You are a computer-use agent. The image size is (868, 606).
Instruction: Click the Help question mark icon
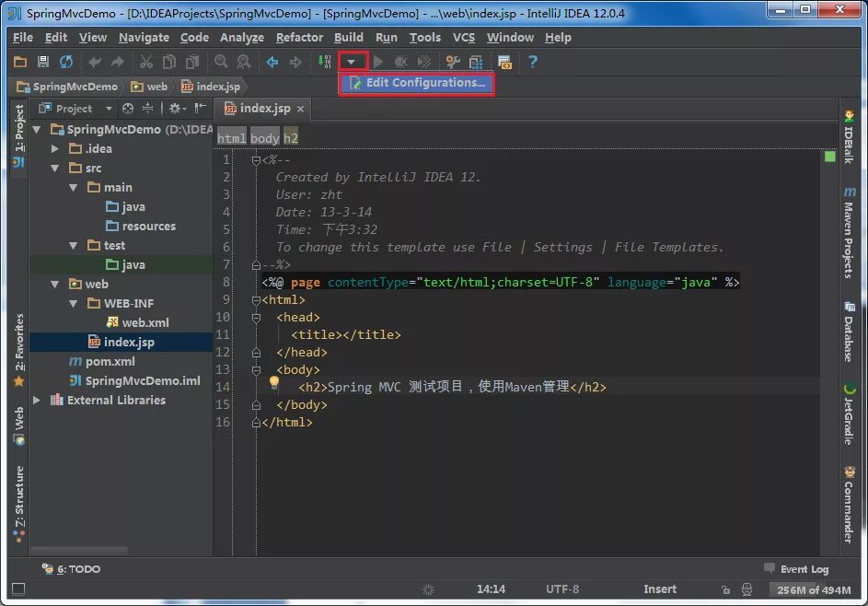pos(533,62)
